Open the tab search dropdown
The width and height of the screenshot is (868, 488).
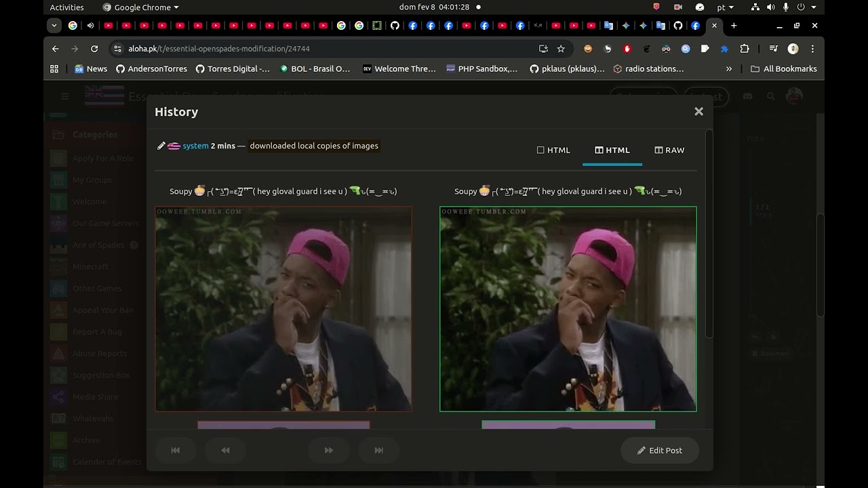point(54,26)
